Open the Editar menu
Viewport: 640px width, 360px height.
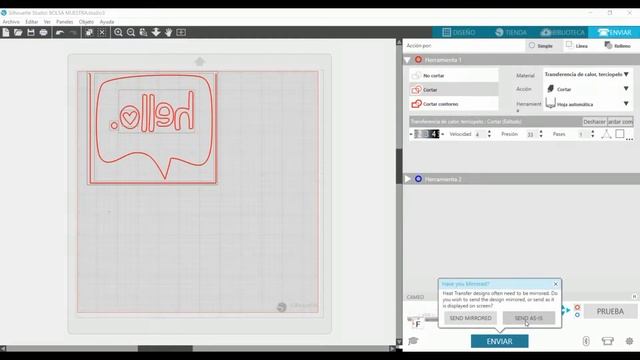pos(31,22)
